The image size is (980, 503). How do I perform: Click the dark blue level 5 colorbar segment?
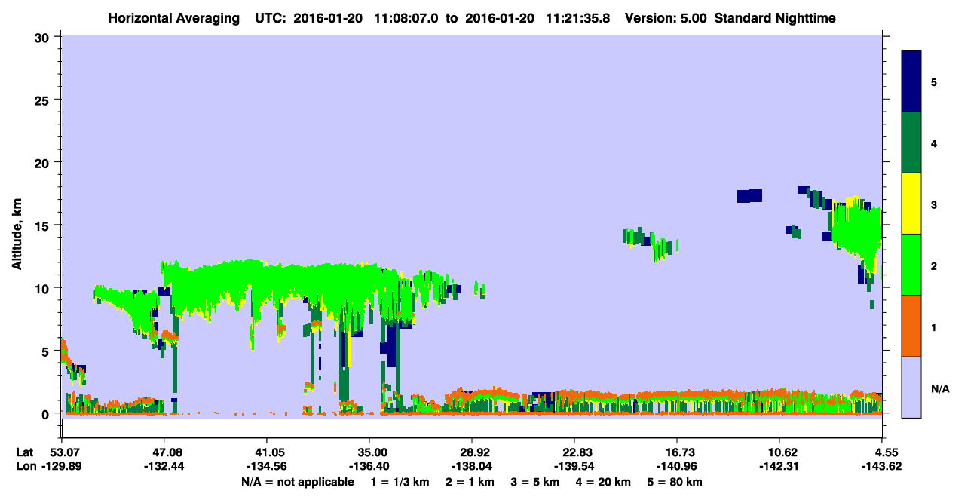[x=911, y=81]
